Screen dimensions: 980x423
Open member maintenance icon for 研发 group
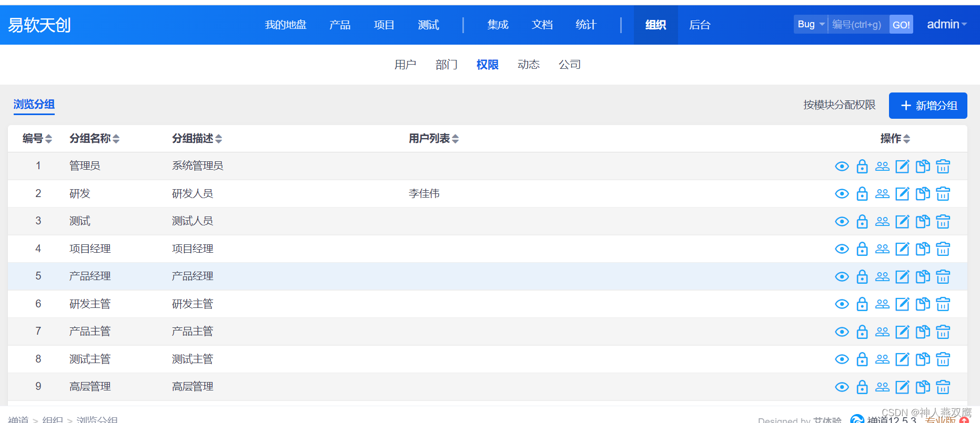[882, 194]
